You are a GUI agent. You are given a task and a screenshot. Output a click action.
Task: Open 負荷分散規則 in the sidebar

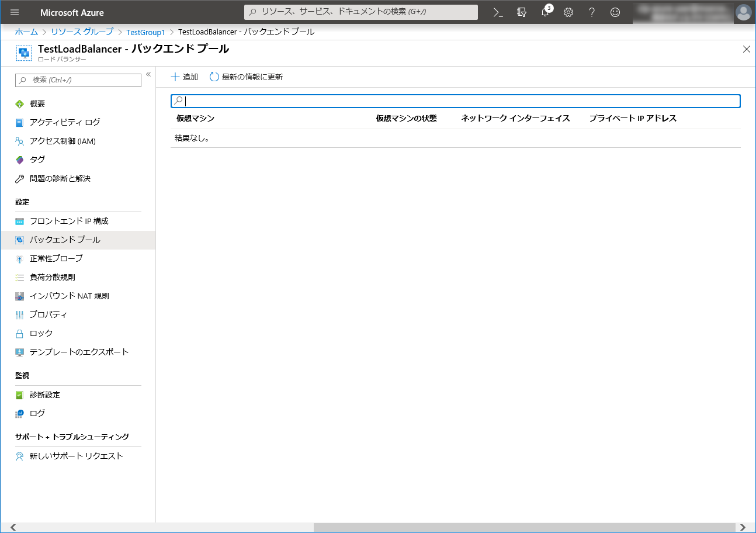tap(53, 277)
